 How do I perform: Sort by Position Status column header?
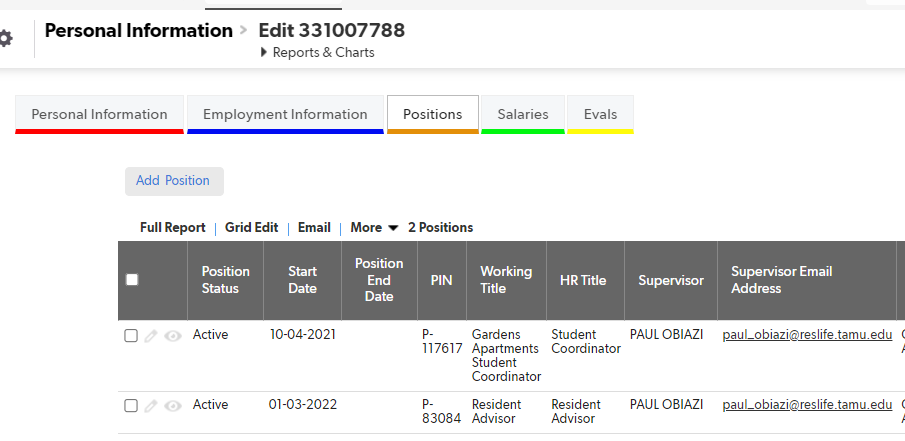(225, 280)
